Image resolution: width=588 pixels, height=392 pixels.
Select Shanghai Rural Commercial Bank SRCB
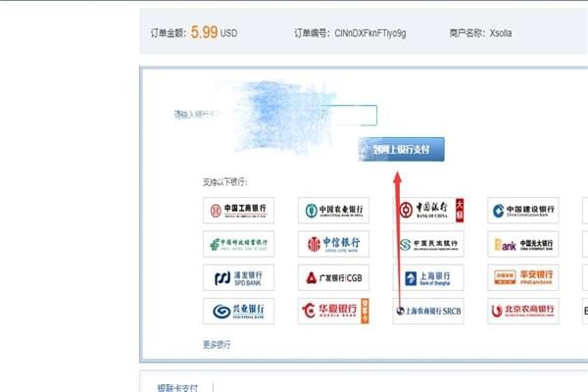pos(429,312)
